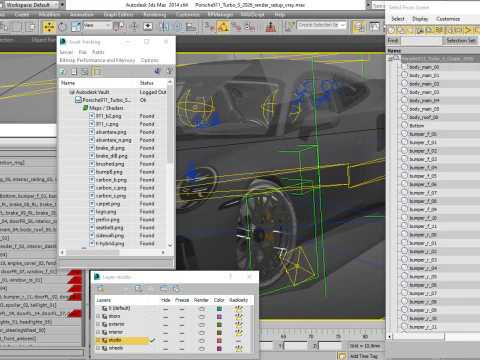Collapse the Autodesk Vault tree node

click(x=71, y=92)
